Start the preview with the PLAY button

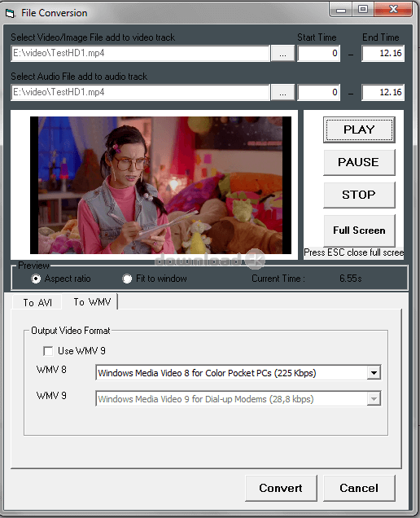point(359,129)
